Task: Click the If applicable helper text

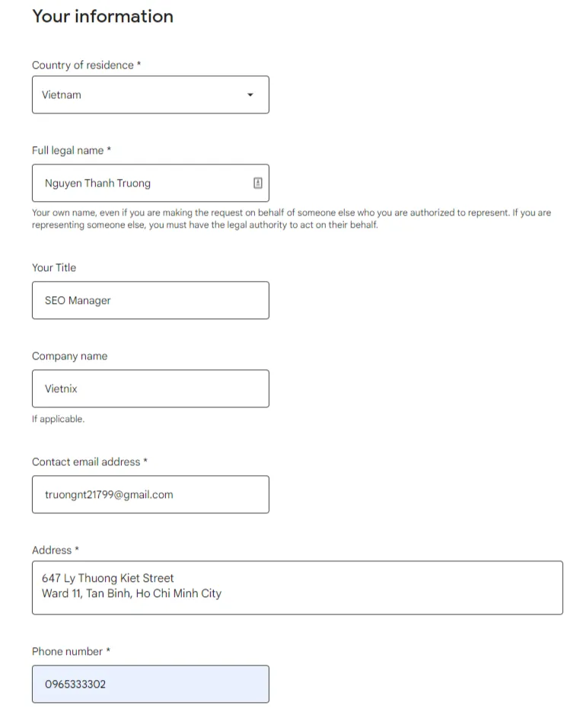Action: [x=58, y=419]
